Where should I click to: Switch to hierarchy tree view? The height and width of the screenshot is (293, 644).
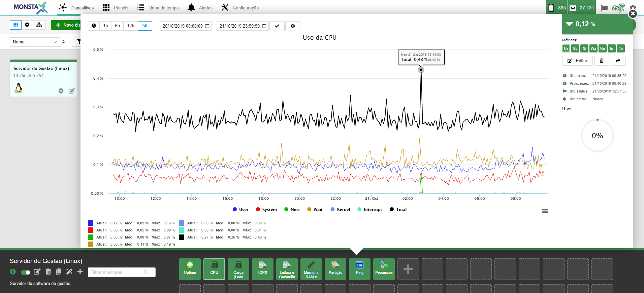pyautogui.click(x=39, y=25)
